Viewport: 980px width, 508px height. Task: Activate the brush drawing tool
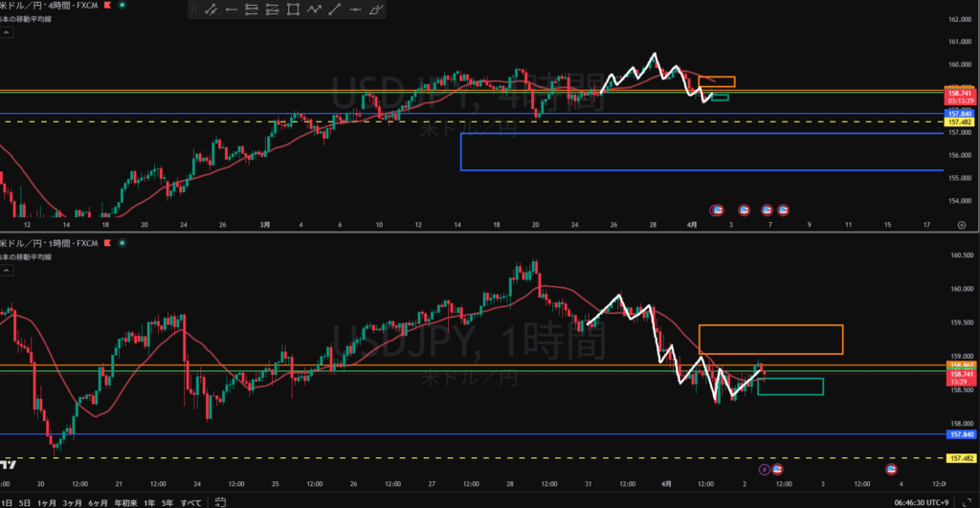tap(376, 11)
